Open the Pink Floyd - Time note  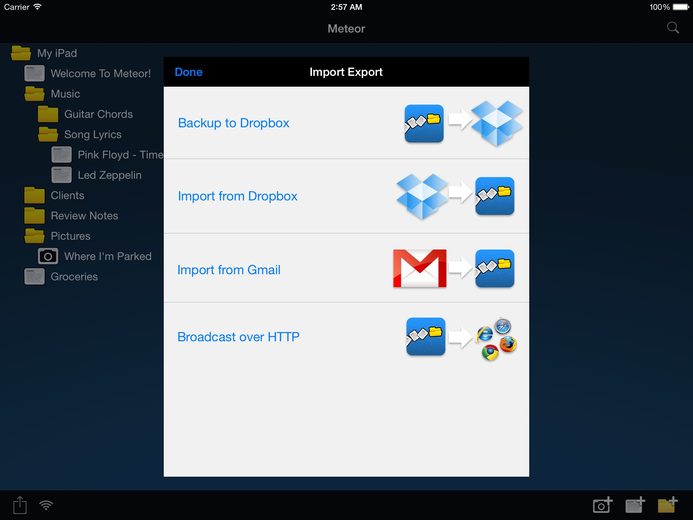pos(107,155)
